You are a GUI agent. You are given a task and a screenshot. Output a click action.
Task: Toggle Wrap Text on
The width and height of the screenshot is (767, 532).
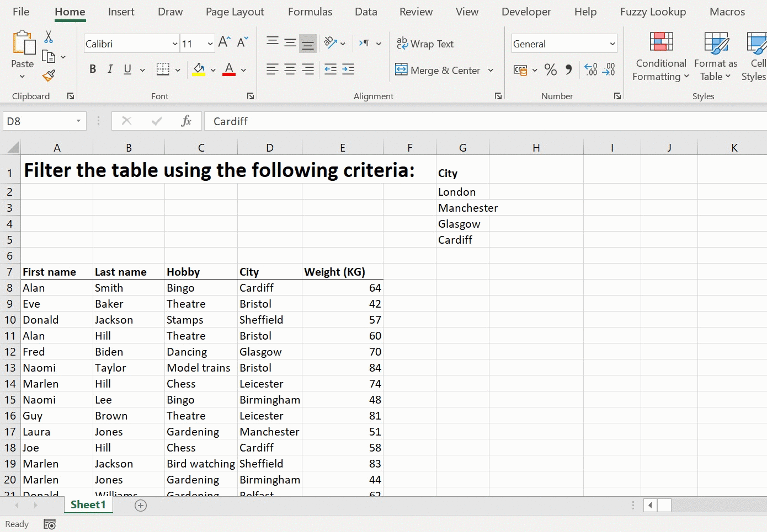(x=425, y=44)
